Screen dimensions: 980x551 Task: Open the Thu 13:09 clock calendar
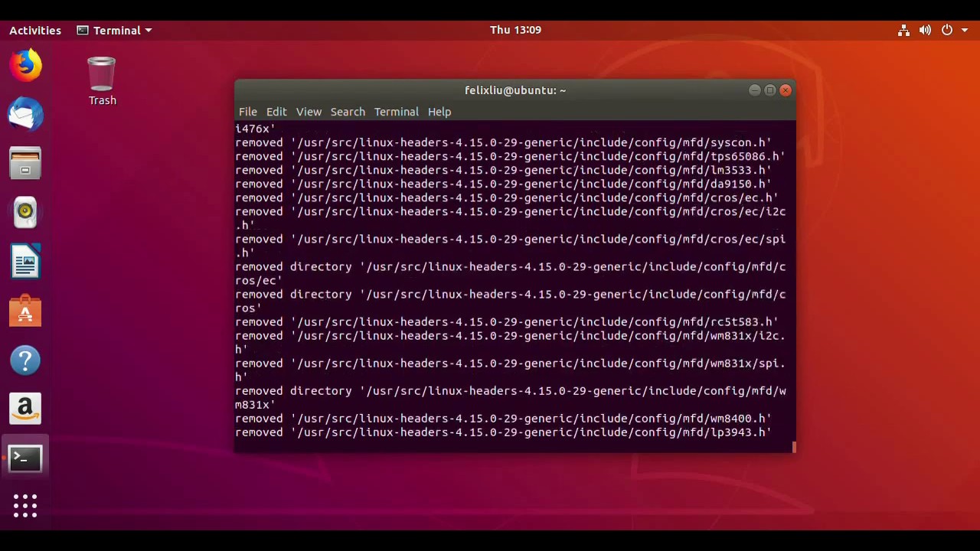515,30
